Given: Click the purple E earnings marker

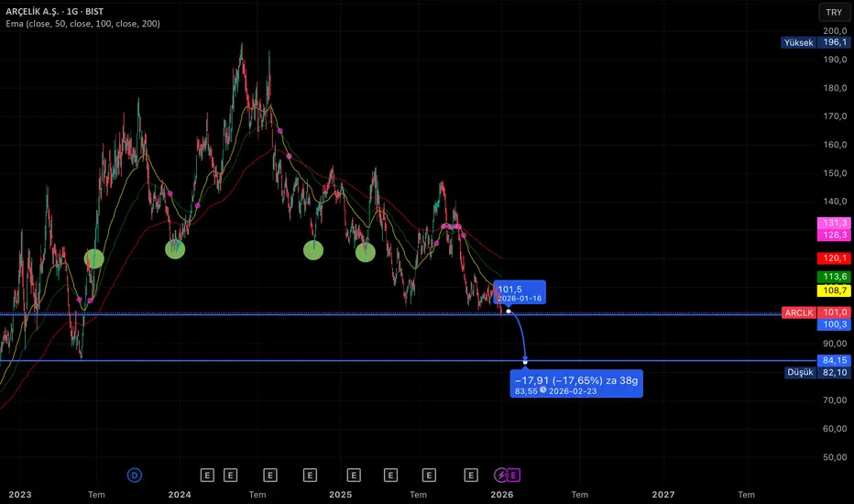Looking at the screenshot, I should point(513,475).
